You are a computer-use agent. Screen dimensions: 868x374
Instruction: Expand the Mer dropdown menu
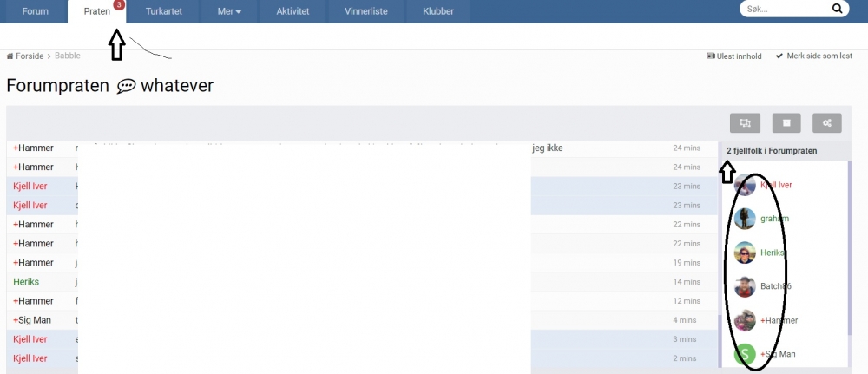click(x=229, y=12)
